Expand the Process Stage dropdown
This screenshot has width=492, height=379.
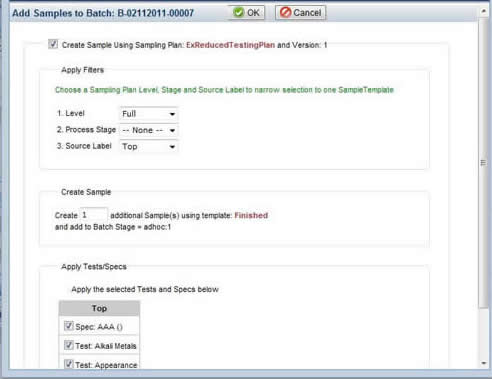[x=148, y=130]
